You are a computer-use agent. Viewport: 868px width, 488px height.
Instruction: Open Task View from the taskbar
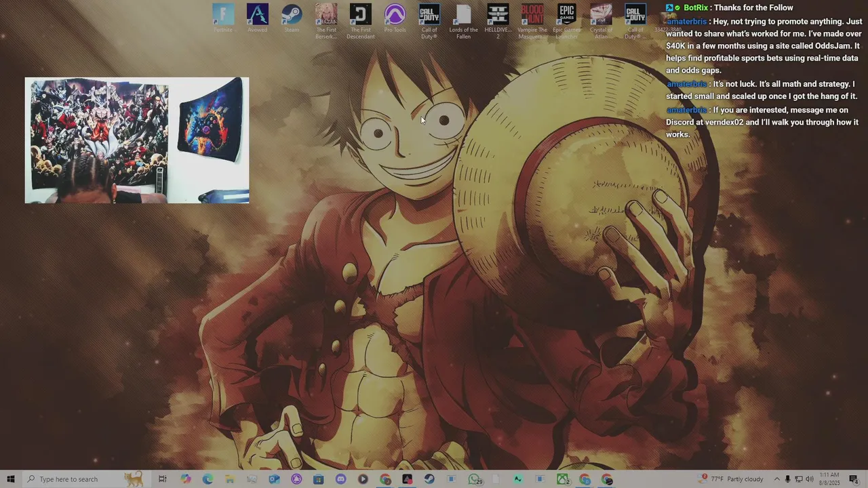162,479
